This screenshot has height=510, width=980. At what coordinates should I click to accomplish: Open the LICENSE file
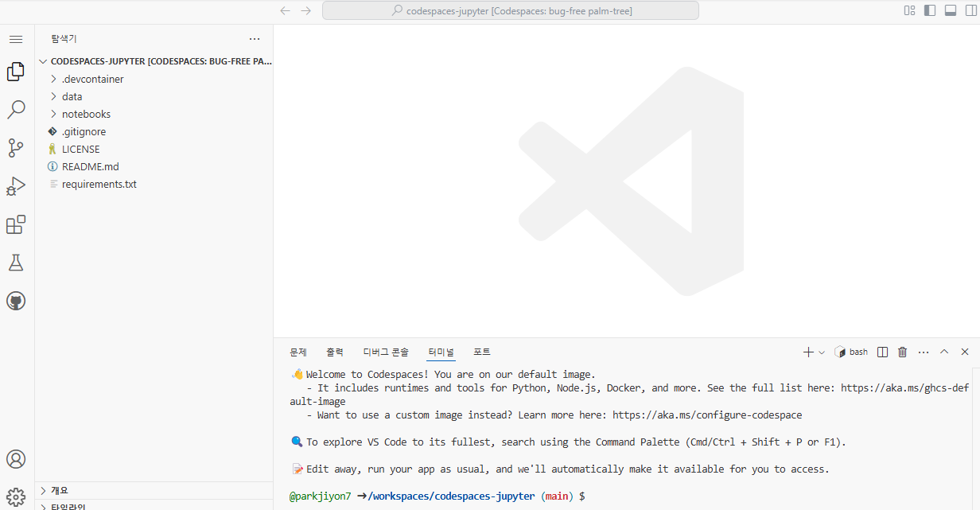[154, 149]
